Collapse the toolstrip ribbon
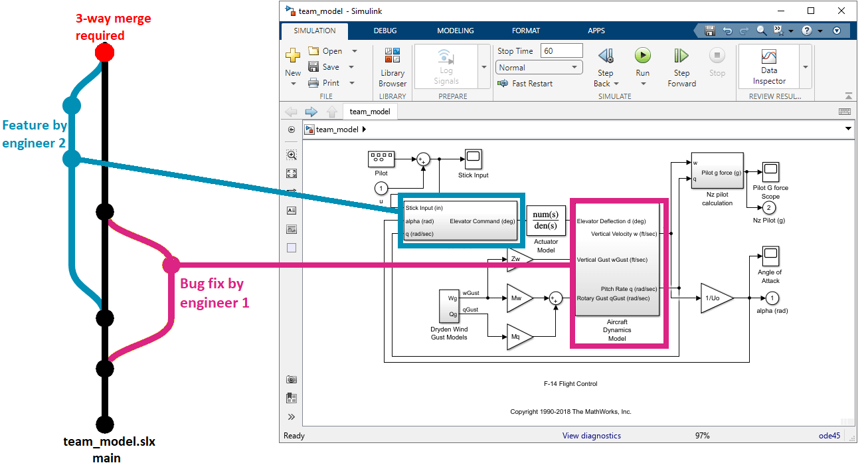Screen dimensions: 868x465 pos(848,96)
